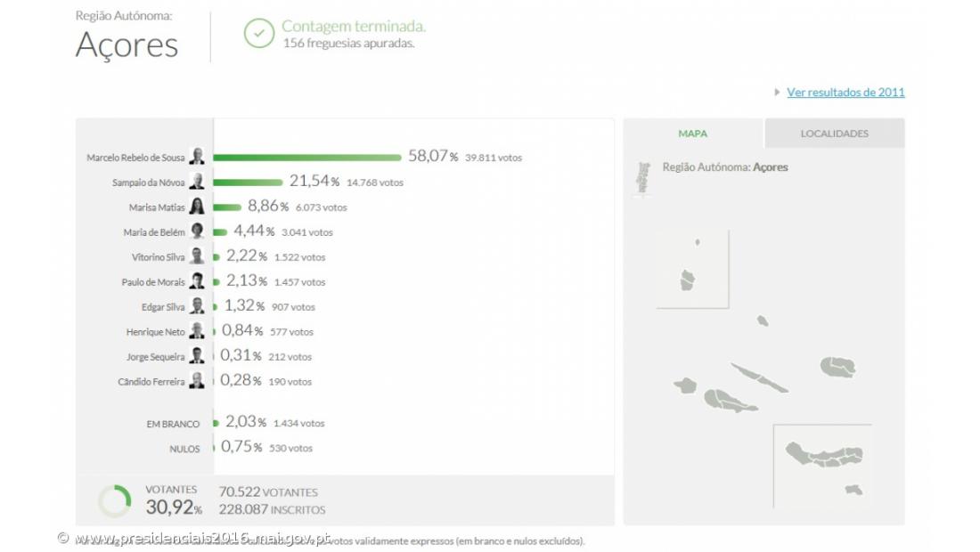The image size is (980, 552).
Task: Click Henrique Neto's portrait icon
Action: [197, 331]
